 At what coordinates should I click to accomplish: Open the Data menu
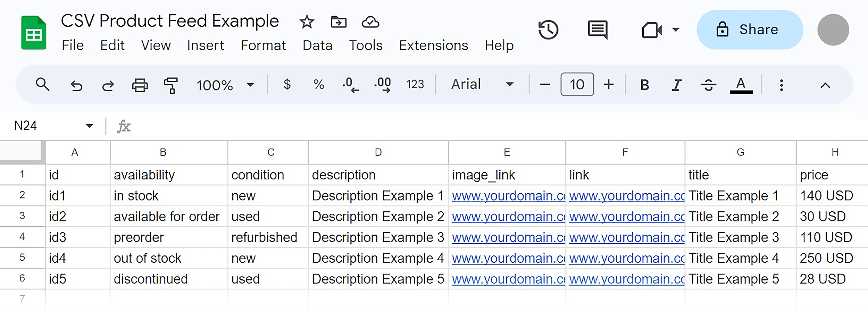pos(317,45)
